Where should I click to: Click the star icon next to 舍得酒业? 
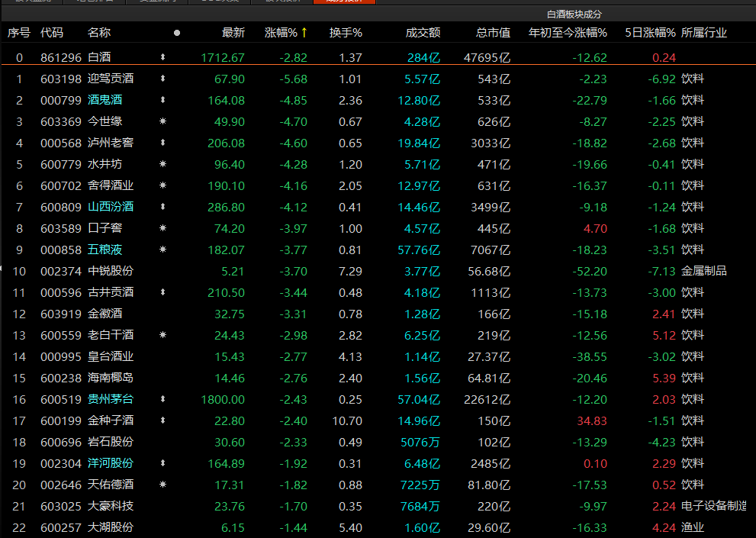163,185
